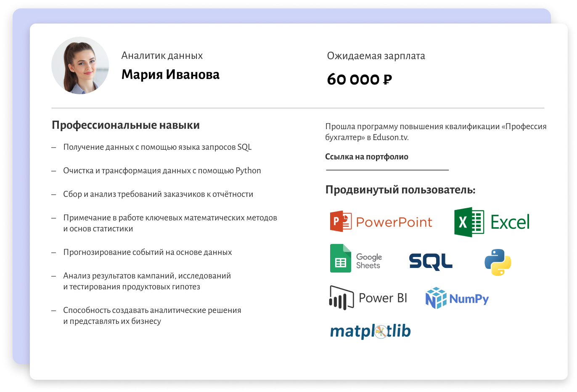Click the PowerPoint logo icon
Viewport: 577px width, 392px height.
tap(341, 221)
